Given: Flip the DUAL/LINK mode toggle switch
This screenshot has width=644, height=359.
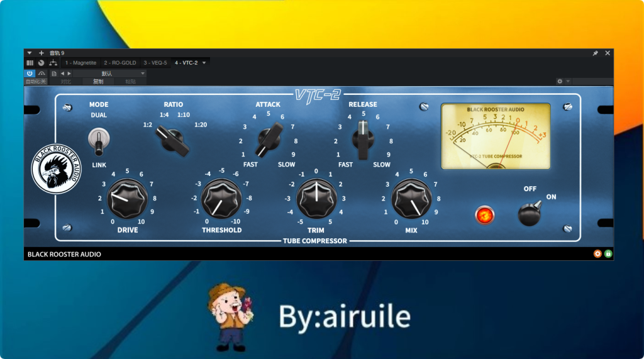Looking at the screenshot, I should [99, 141].
